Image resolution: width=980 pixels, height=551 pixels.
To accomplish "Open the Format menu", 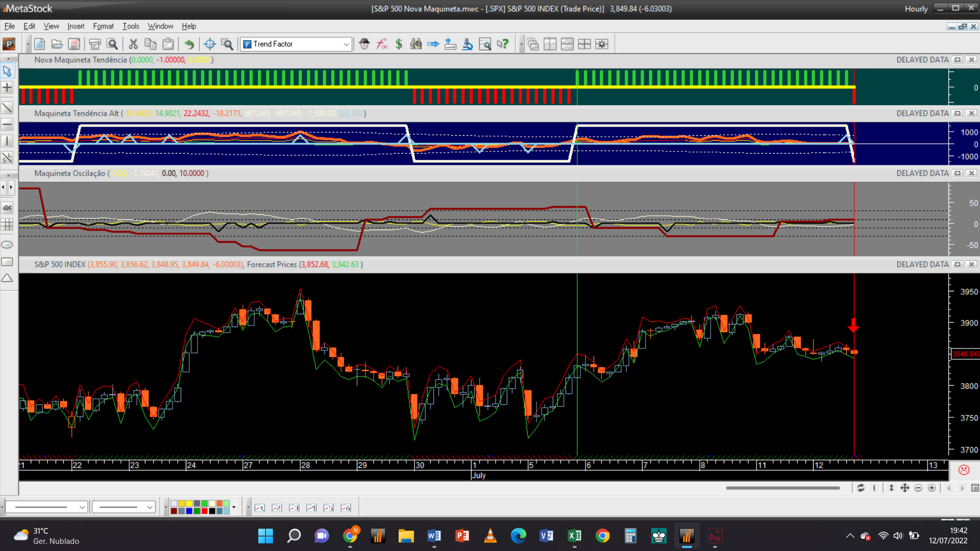I will (103, 26).
